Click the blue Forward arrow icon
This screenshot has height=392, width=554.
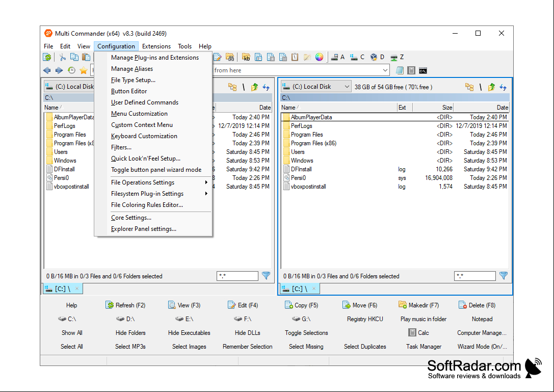pyautogui.click(x=59, y=70)
